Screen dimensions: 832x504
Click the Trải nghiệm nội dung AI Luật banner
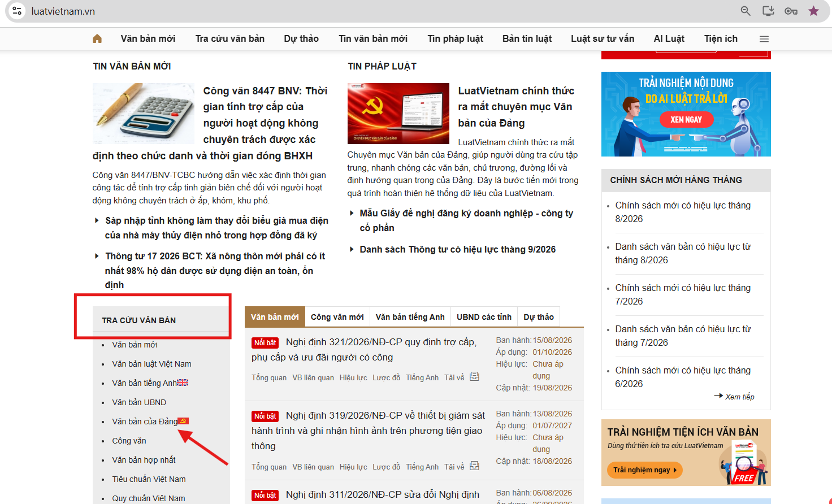(686, 114)
